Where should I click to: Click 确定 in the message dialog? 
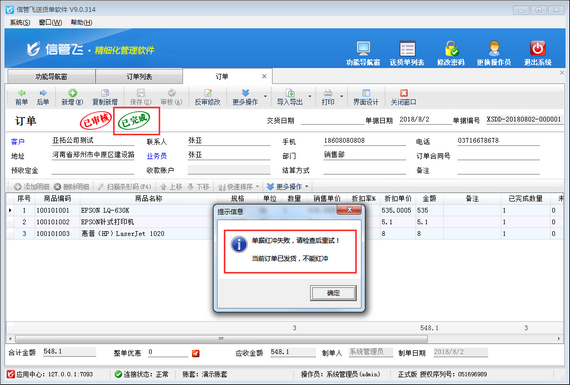[333, 293]
